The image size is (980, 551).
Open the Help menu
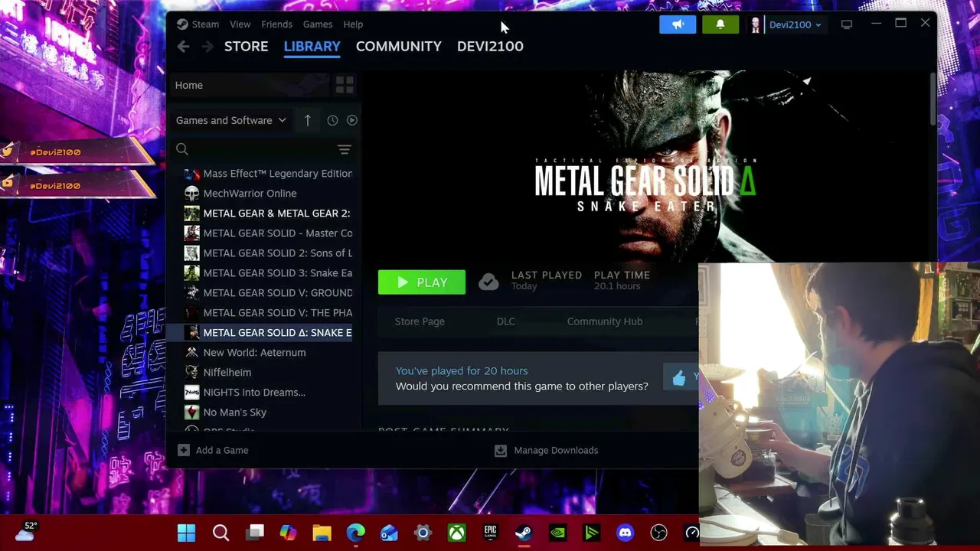pos(353,24)
